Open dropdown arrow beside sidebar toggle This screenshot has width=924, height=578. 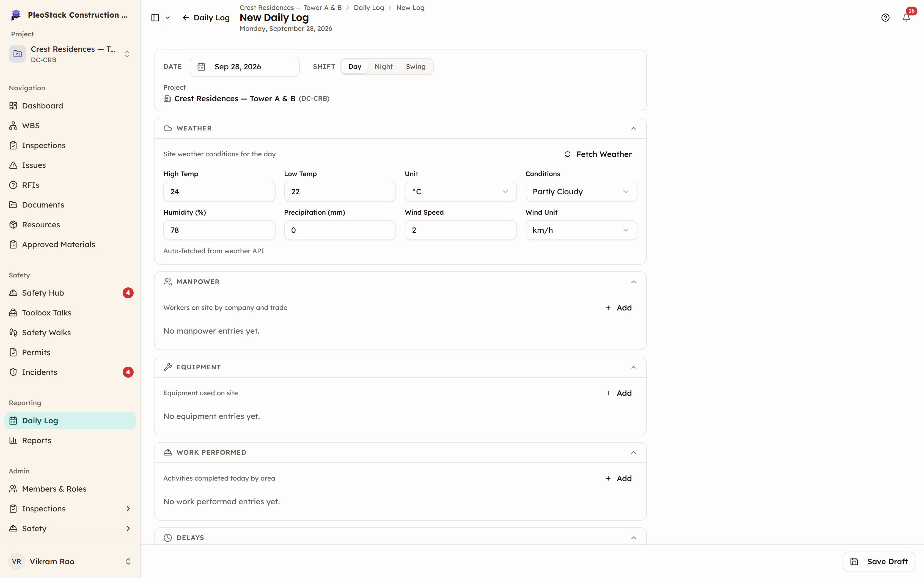coord(168,18)
